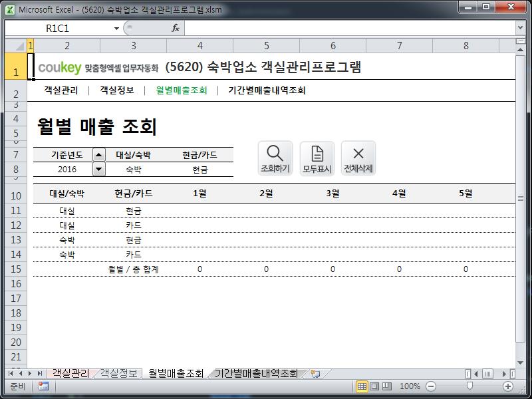Click the 객실정보 navigation link
Screen dimensions: 532x399
[117, 90]
